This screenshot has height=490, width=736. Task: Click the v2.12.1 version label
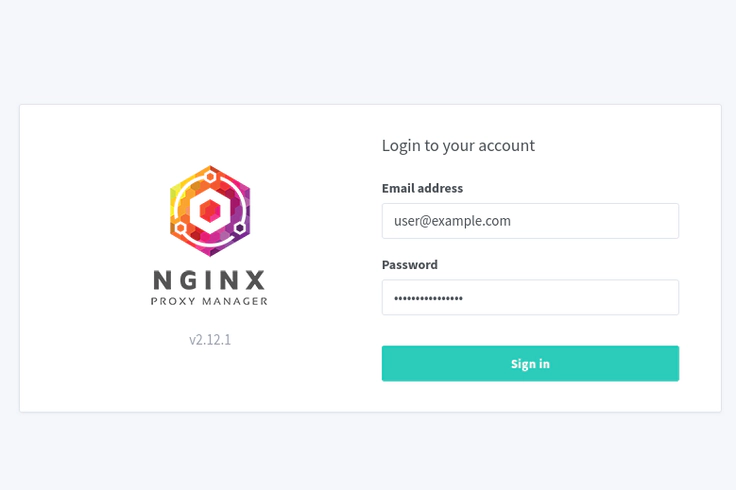[x=210, y=339]
